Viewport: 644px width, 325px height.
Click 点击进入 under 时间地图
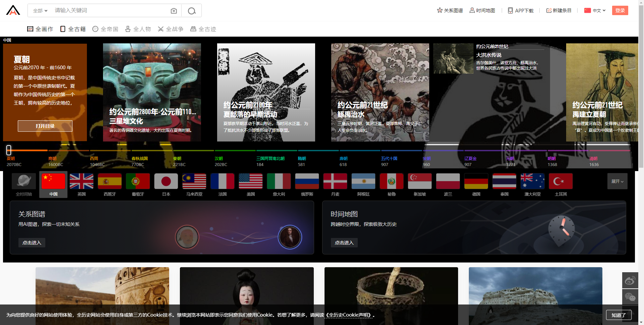344,243
